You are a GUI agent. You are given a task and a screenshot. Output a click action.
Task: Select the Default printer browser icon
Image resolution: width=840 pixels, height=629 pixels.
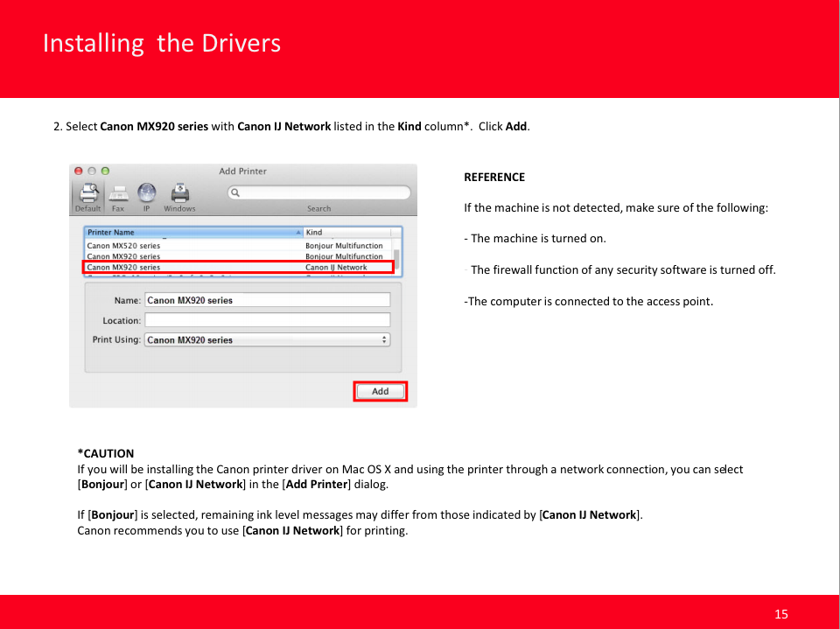point(87,197)
